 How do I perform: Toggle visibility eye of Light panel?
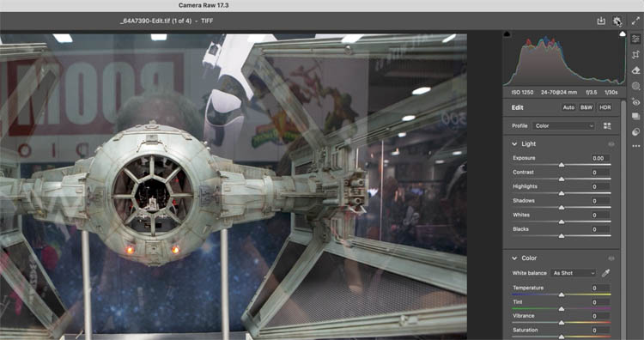pyautogui.click(x=611, y=144)
